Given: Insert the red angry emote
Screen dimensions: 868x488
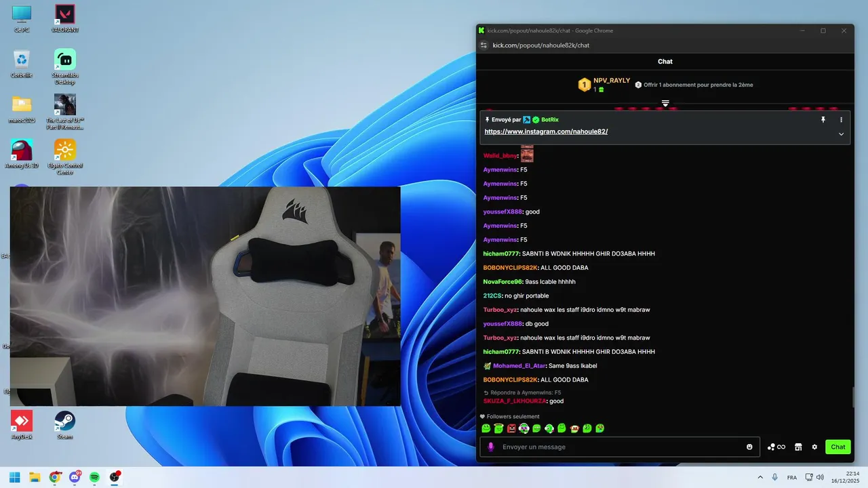Looking at the screenshot, I should click(x=511, y=428).
